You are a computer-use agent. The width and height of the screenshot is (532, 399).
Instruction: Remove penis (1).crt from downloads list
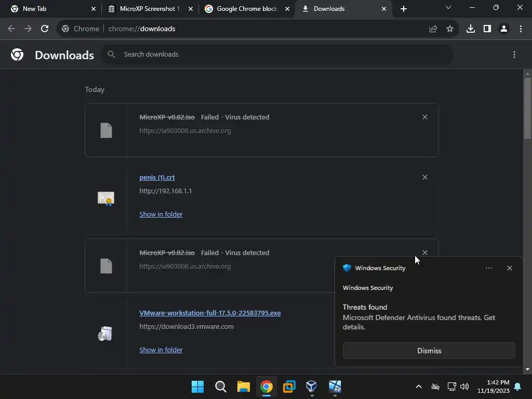click(425, 178)
